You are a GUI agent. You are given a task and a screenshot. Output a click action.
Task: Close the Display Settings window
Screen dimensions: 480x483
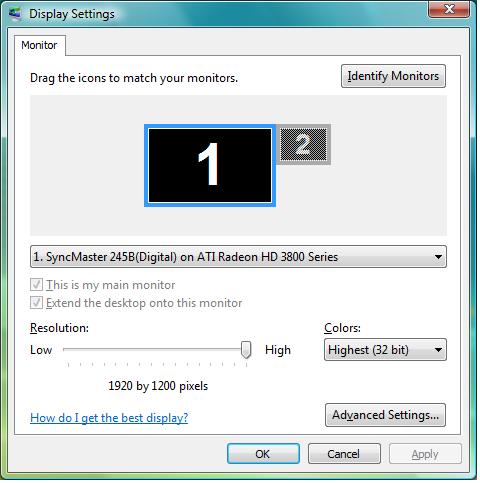pyautogui.click(x=449, y=9)
